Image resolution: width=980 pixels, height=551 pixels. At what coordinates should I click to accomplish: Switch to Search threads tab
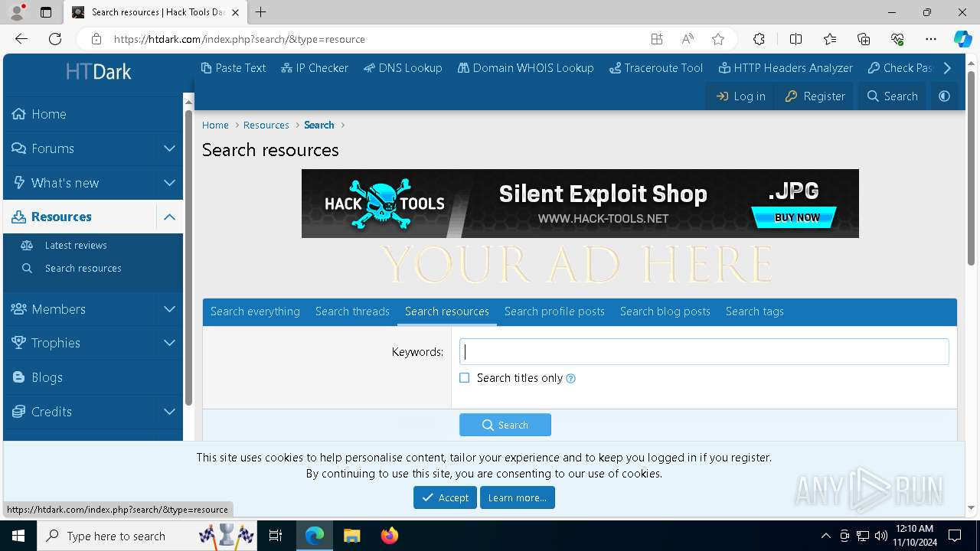click(352, 311)
